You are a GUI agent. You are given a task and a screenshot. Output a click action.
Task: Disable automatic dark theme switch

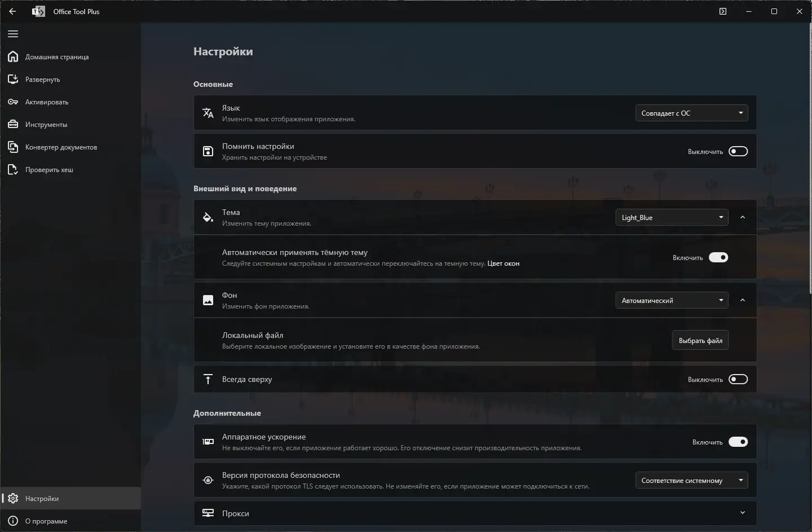718,257
